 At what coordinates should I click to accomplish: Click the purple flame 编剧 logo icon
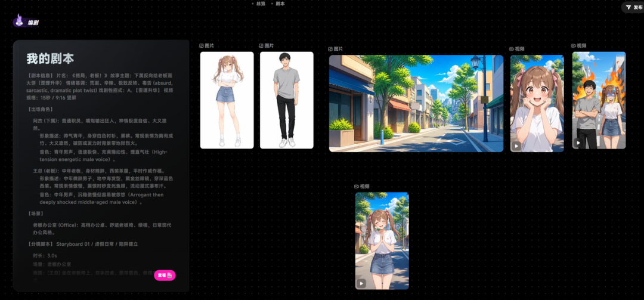click(x=18, y=20)
